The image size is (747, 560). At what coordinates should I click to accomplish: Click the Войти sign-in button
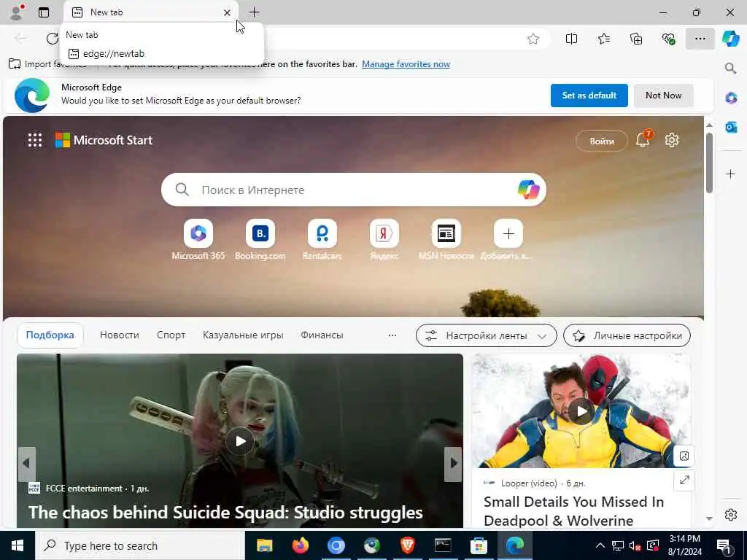pos(601,141)
